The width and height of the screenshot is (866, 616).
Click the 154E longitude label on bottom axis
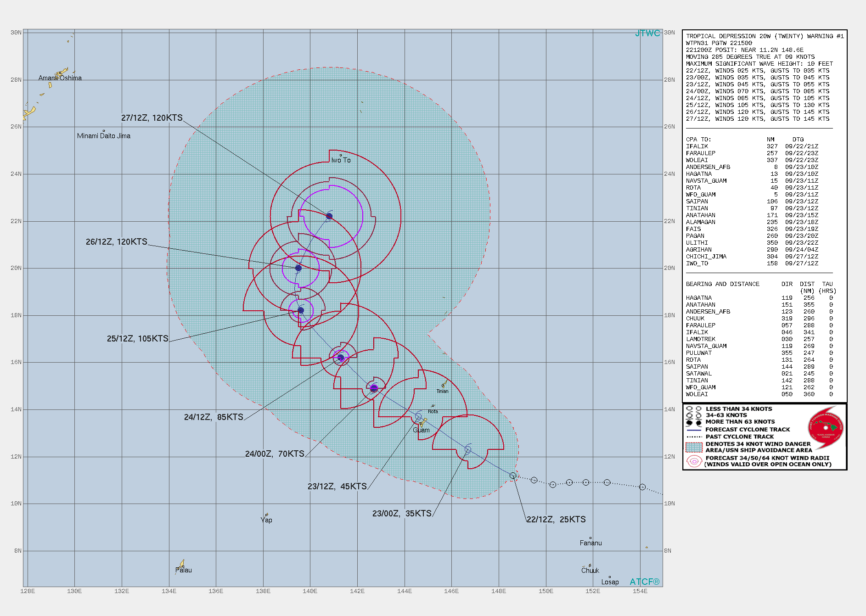[x=640, y=591]
